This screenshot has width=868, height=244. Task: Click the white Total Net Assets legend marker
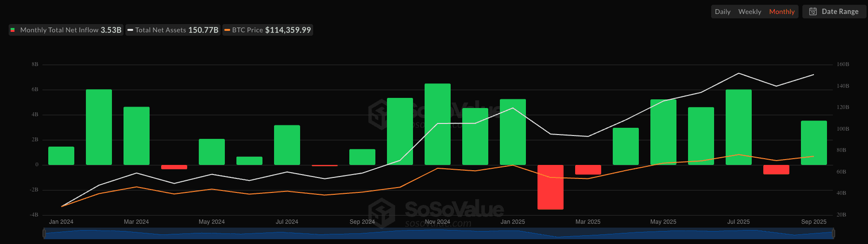point(130,30)
